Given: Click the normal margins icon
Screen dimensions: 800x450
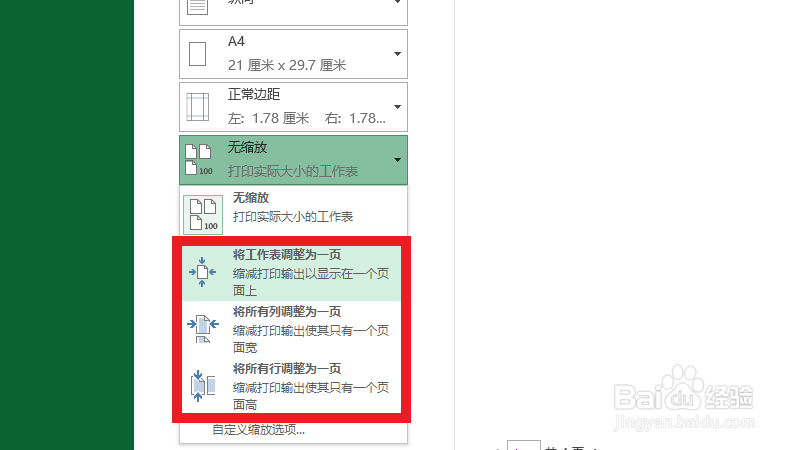Looking at the screenshot, I should pyautogui.click(x=197, y=107).
